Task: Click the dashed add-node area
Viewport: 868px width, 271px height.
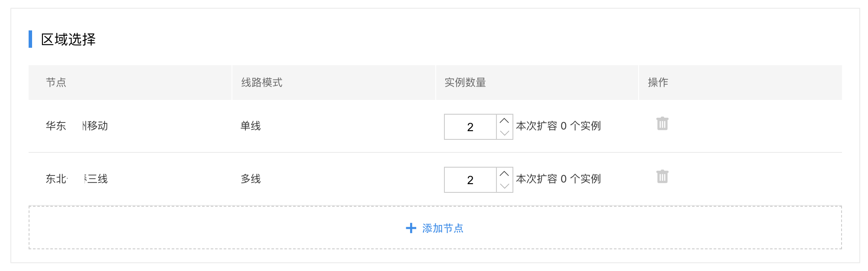Action: pyautogui.click(x=435, y=228)
